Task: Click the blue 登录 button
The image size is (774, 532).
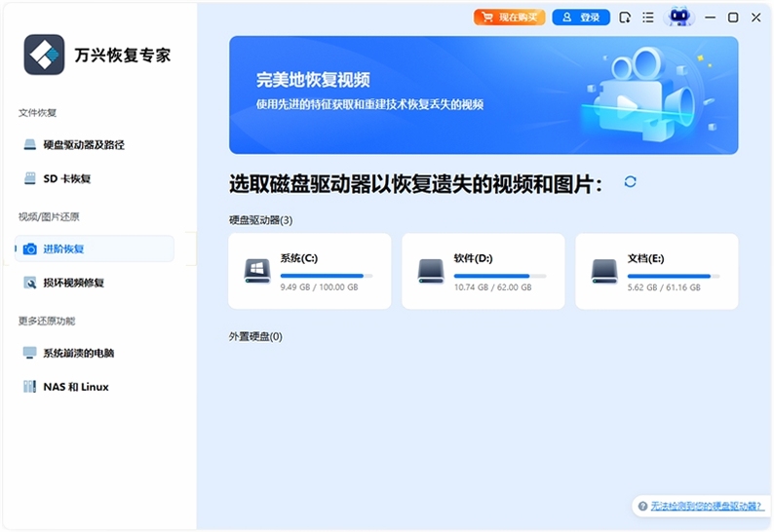Action: (581, 18)
